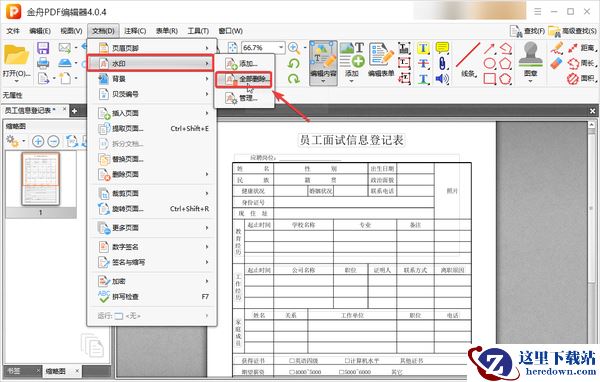Select Digital Signature (数字签名) menu entry

152,247
